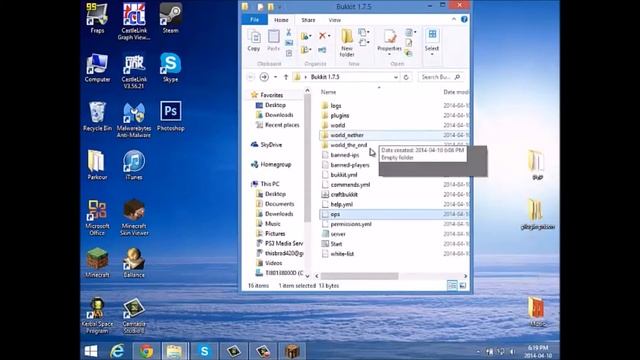Click the Windows Start button

click(91, 351)
